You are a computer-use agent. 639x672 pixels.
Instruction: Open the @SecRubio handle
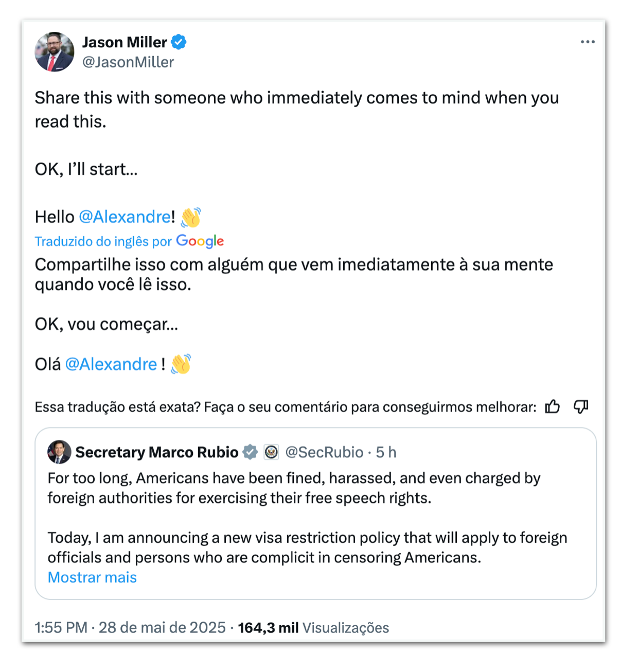point(324,452)
